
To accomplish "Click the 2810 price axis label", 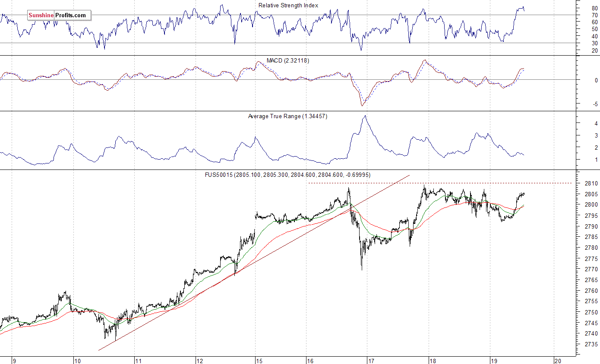I will pos(592,183).
